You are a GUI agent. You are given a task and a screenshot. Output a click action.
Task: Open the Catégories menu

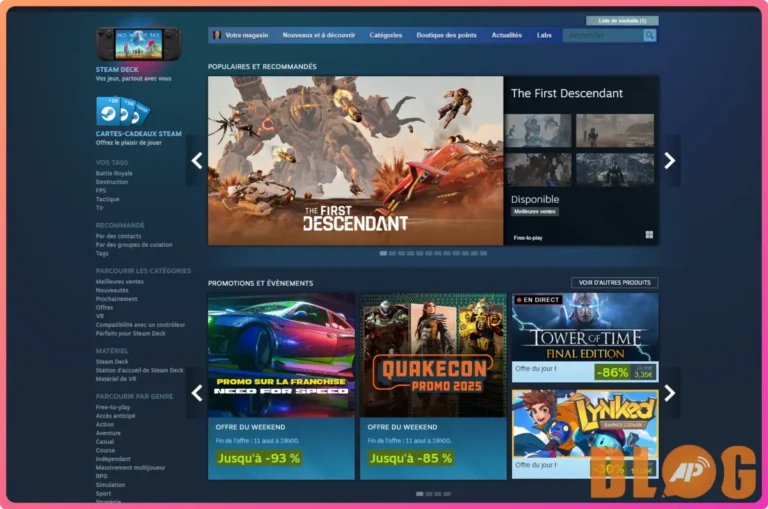point(386,35)
